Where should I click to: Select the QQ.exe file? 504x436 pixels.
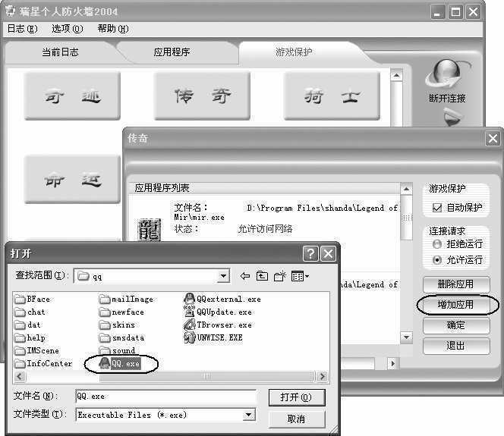point(125,364)
